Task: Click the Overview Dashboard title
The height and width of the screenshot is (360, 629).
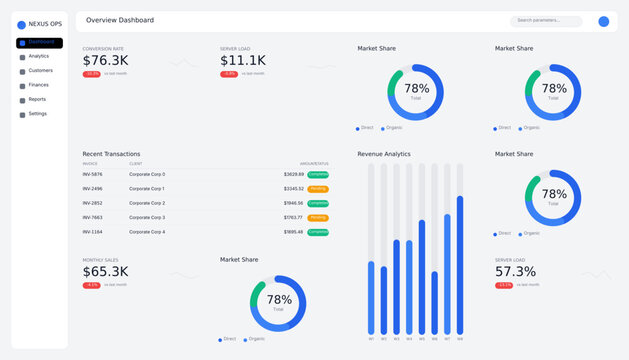Action: (x=120, y=20)
